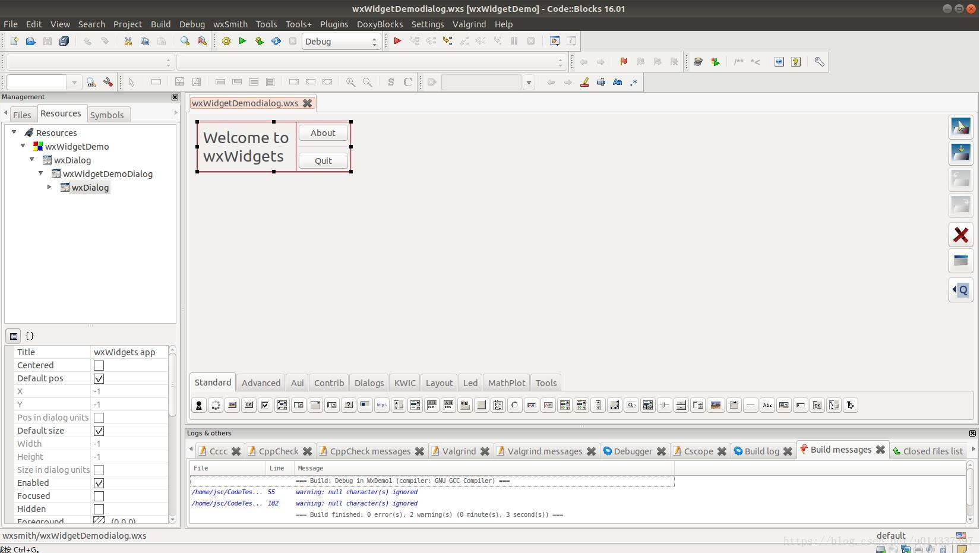Start debugger with red arrow icon
This screenshot has height=553, width=980.
tap(397, 41)
